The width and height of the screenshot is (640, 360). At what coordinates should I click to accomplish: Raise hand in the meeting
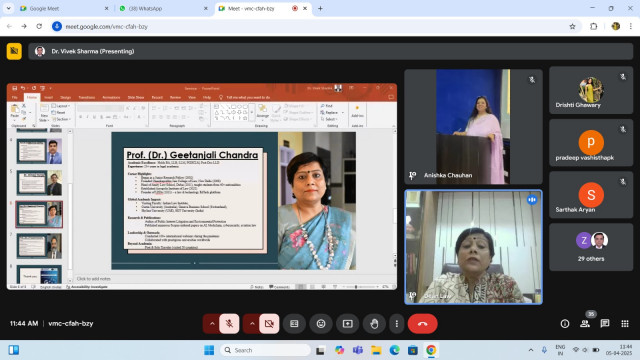pos(374,324)
